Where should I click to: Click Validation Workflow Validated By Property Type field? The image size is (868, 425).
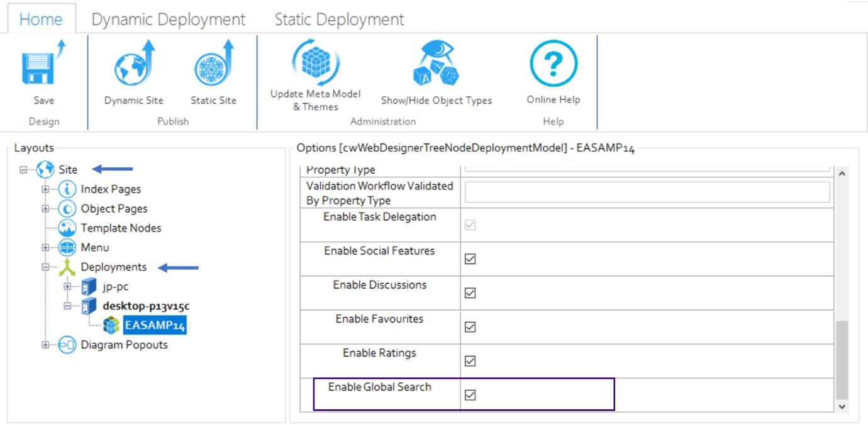[x=647, y=192]
